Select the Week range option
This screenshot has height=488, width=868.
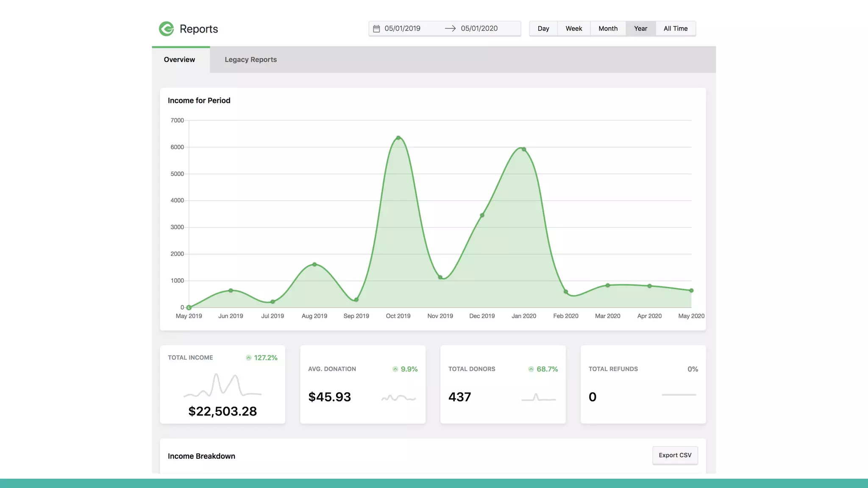[574, 28]
